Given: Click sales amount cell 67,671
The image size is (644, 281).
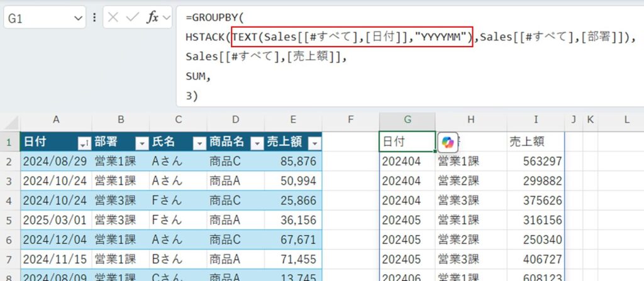Looking at the screenshot, I should tap(293, 240).
